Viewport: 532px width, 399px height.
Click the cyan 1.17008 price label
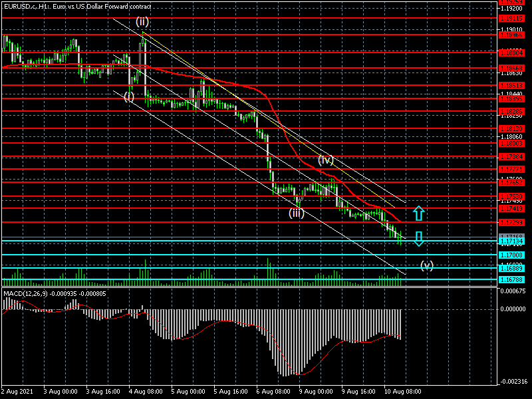pos(511,255)
